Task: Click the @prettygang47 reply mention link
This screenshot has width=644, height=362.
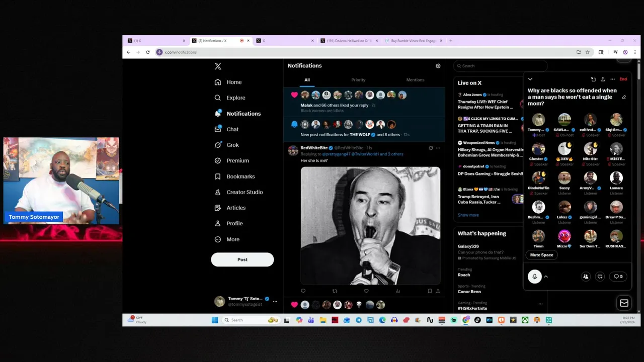Action: click(336, 154)
